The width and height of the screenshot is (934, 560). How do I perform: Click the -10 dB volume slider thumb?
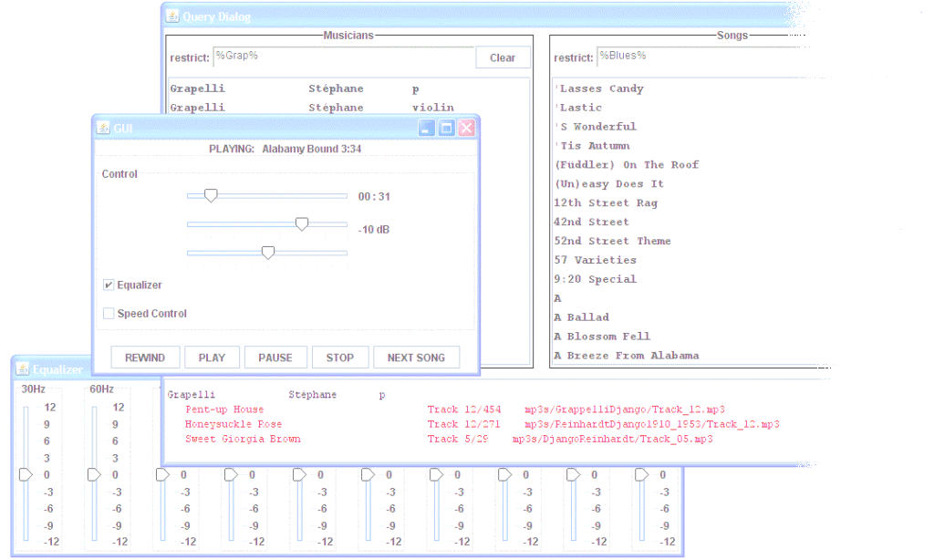coord(302,224)
